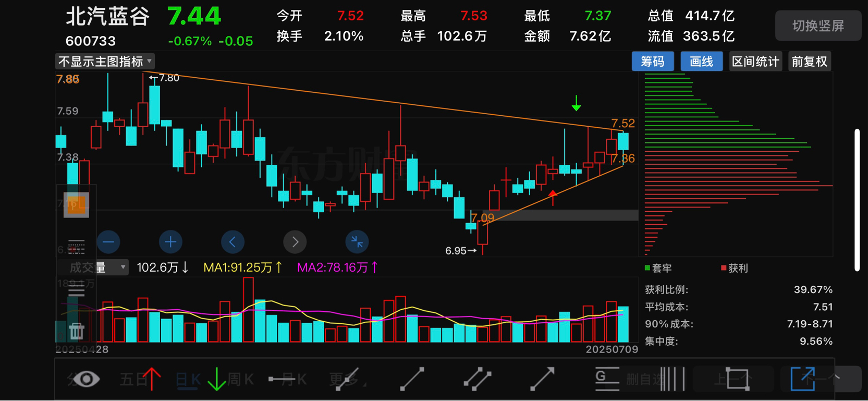Shift chart right with right chevron
Screen dimensions: 868x401
pos(295,241)
